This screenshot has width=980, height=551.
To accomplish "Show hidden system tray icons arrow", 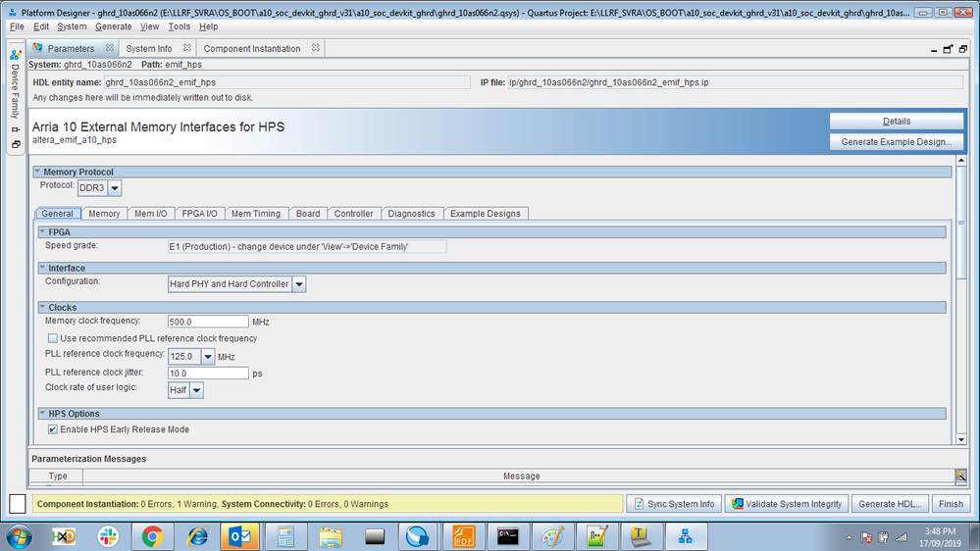I will [849, 537].
